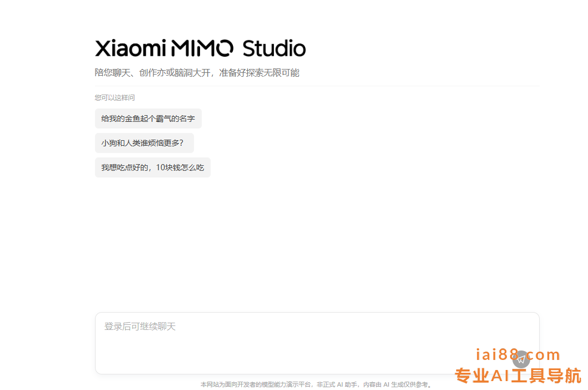Click the 准备好探索无限可能 part of the subtitle
Image resolution: width=588 pixels, height=390 pixels.
[259, 72]
